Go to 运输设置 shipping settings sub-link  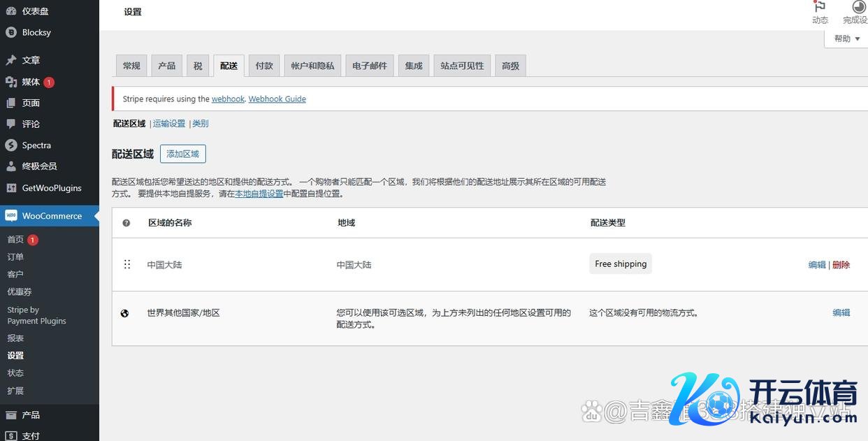pyautogui.click(x=169, y=124)
